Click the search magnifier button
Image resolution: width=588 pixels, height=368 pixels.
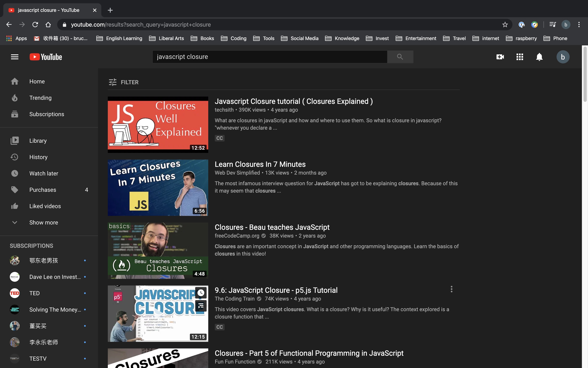pyautogui.click(x=400, y=57)
